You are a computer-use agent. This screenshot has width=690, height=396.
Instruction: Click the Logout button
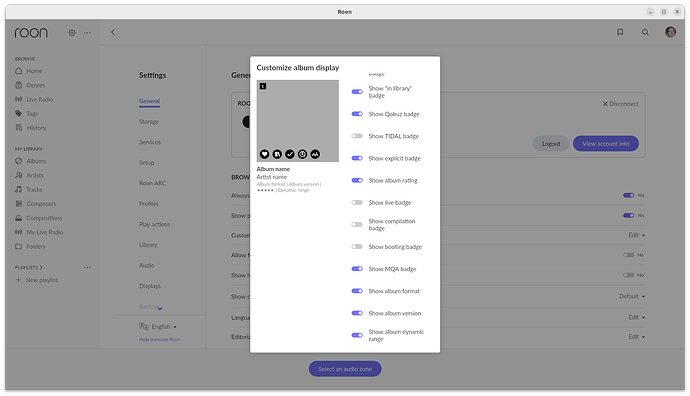coord(551,143)
